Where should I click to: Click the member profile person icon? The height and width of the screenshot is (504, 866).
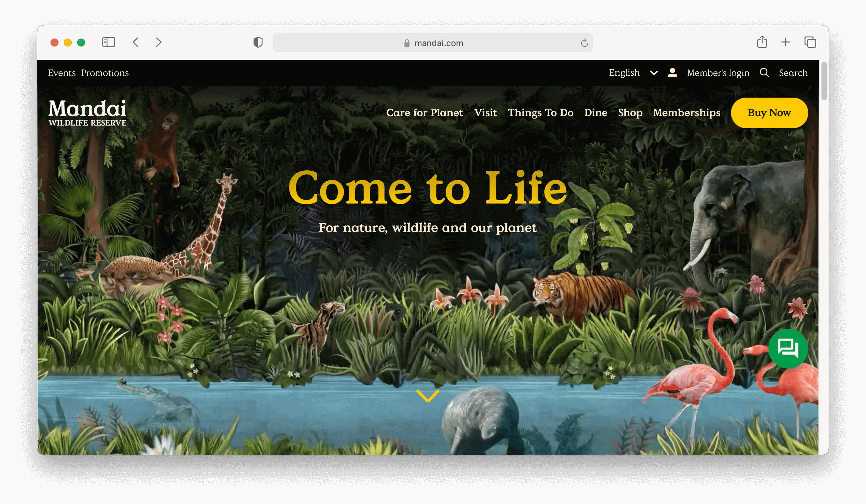[673, 72]
